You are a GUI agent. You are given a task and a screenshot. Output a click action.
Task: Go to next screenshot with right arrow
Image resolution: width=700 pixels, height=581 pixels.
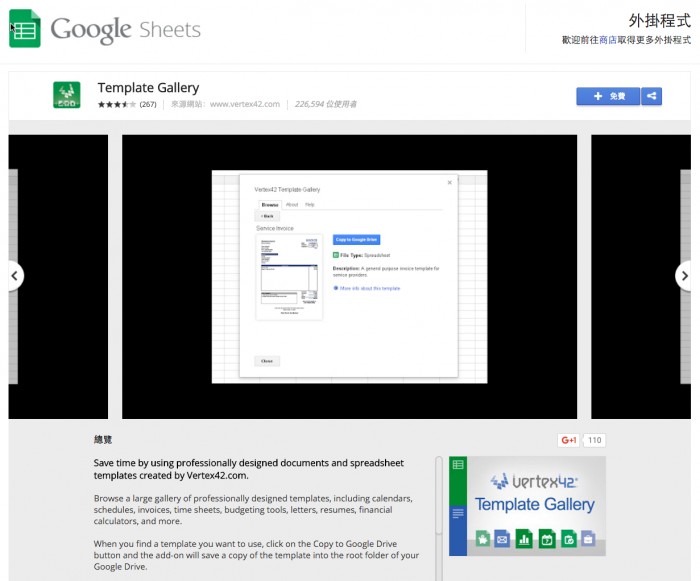coord(684,276)
